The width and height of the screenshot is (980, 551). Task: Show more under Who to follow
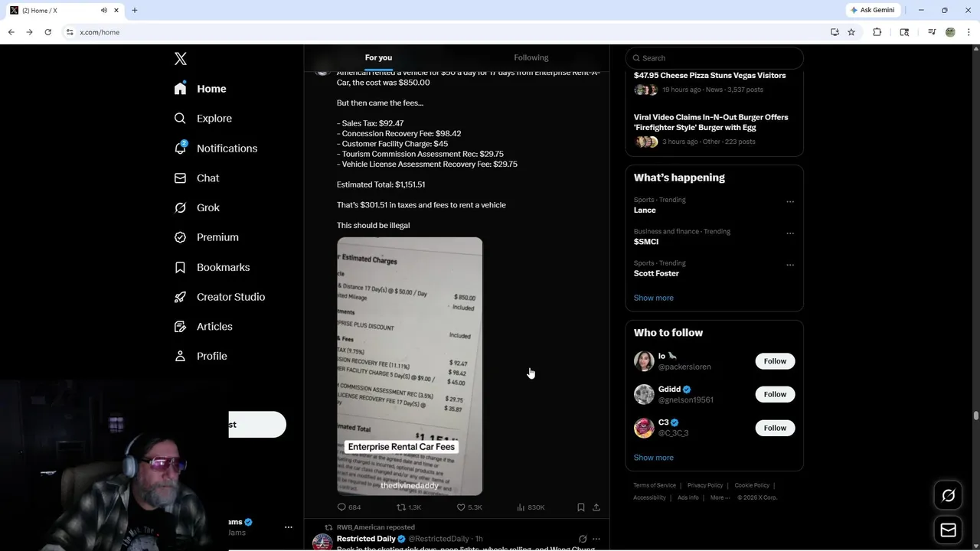tap(654, 458)
